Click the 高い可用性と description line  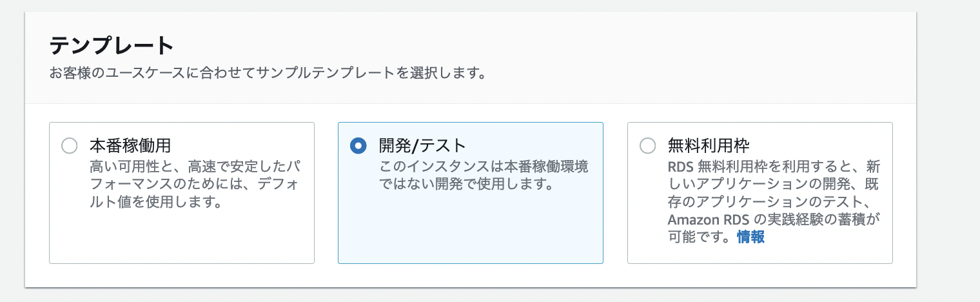(193, 166)
